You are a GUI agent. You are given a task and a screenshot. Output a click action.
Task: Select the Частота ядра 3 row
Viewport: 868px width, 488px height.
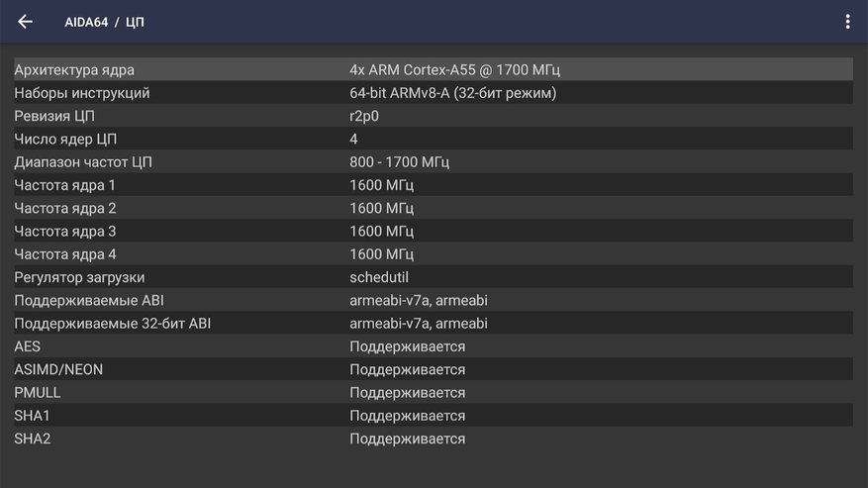pos(433,231)
